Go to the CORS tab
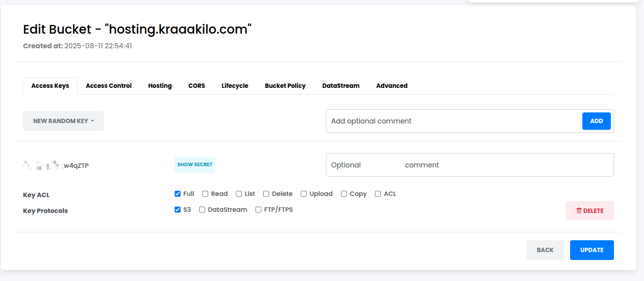The image size is (644, 281). coord(197,86)
